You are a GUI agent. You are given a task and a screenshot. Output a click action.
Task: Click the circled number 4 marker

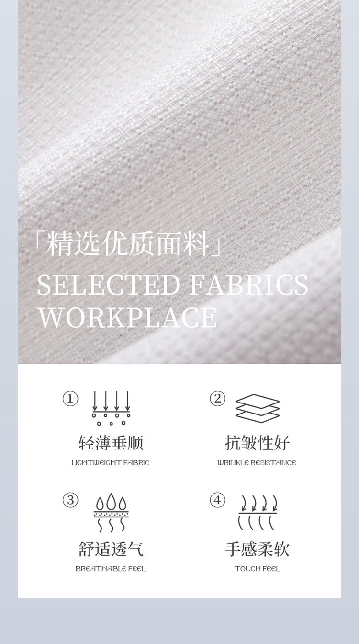[217, 500]
